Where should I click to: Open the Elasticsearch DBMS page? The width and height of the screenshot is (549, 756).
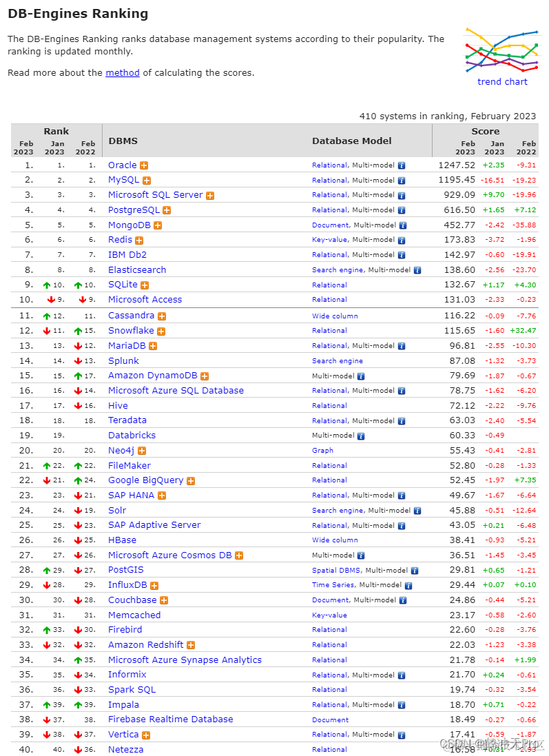[137, 270]
